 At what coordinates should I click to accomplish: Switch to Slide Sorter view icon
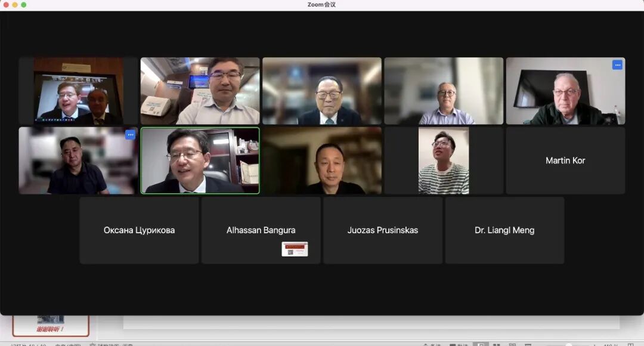(x=496, y=344)
